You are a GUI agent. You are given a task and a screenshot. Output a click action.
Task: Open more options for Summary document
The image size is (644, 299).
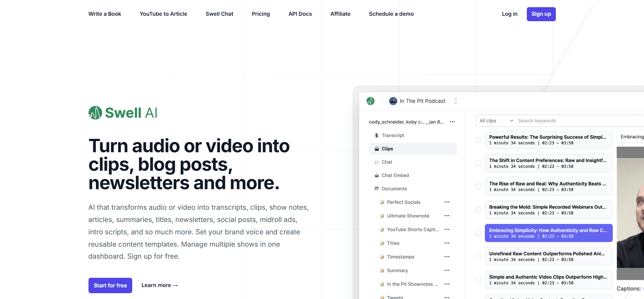[x=447, y=271]
